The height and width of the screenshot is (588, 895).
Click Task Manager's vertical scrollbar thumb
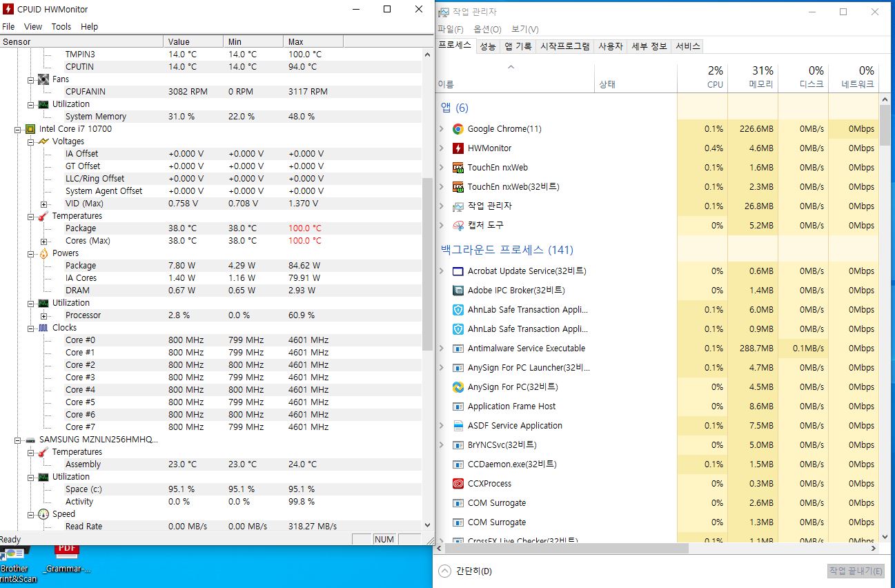coord(885,125)
